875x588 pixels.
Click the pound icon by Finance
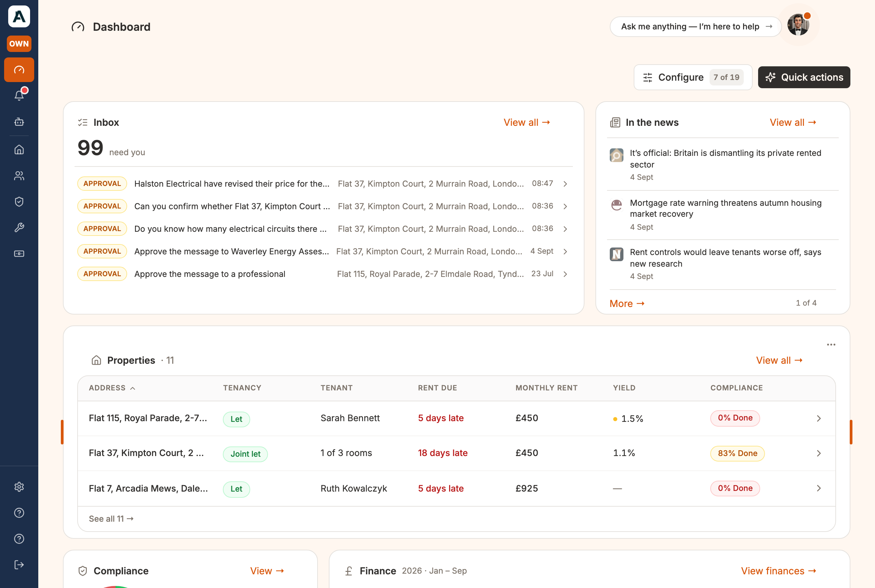[x=348, y=571]
